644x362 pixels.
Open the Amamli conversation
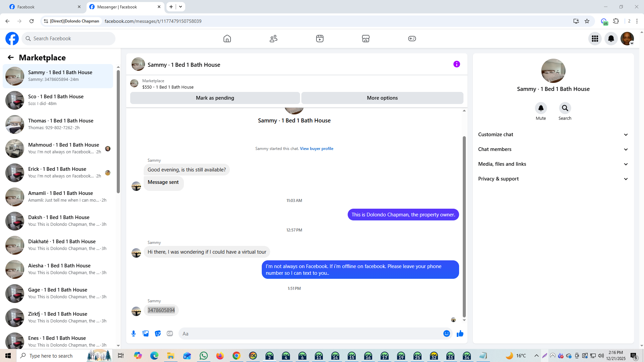tap(58, 197)
